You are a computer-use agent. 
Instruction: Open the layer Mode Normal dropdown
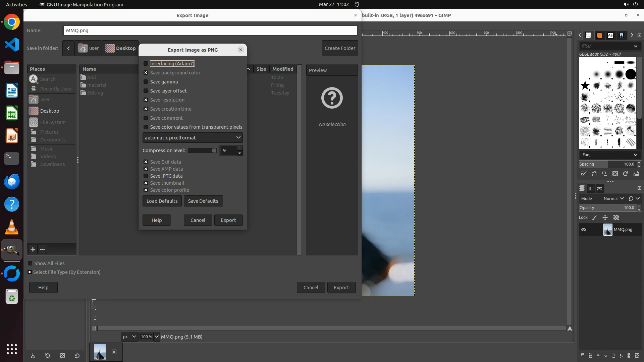point(613,199)
